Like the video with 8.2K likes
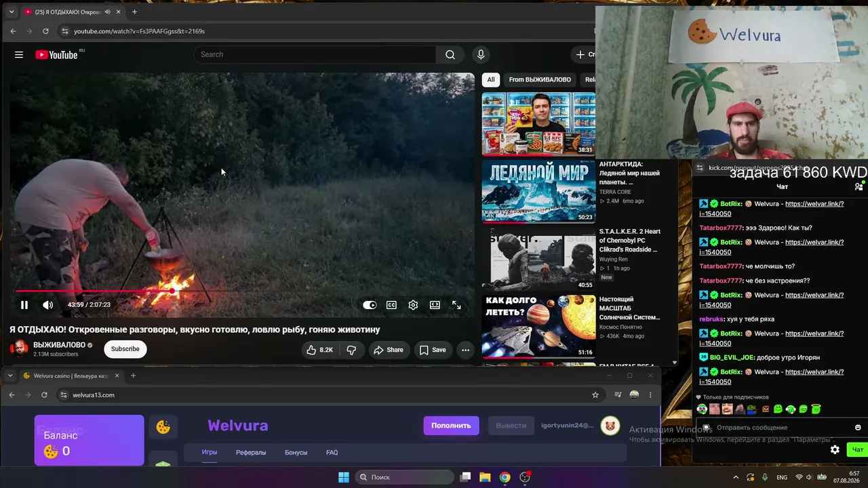The image size is (868, 488). point(320,350)
